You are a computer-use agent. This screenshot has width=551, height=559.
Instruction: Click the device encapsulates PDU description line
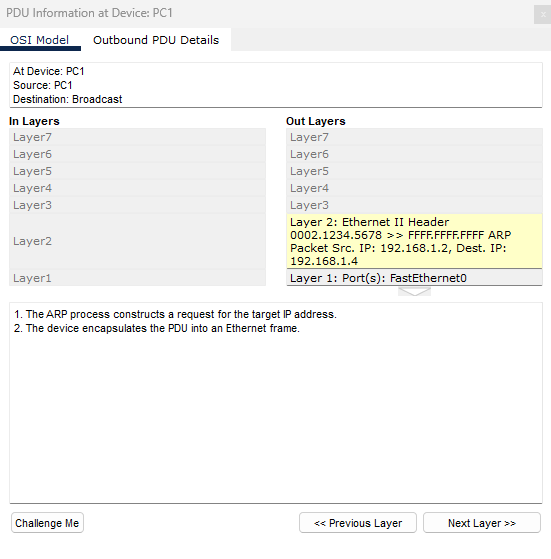pyautogui.click(x=156, y=328)
